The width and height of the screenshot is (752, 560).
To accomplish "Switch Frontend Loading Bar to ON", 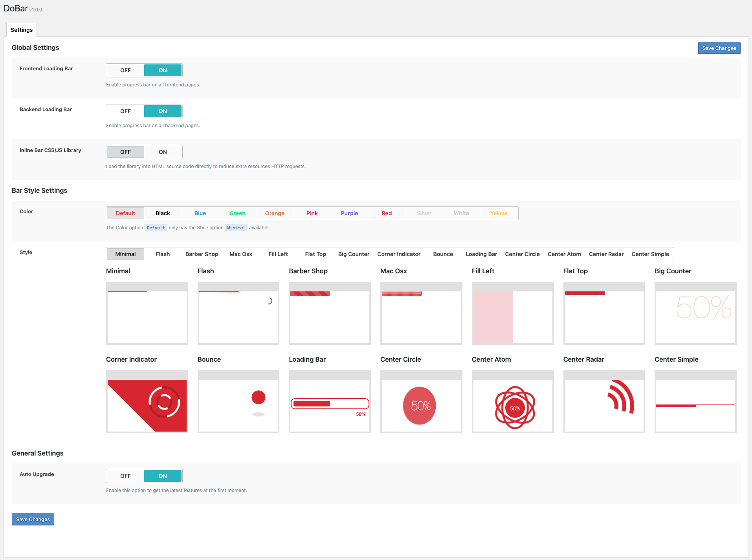I will pos(163,70).
